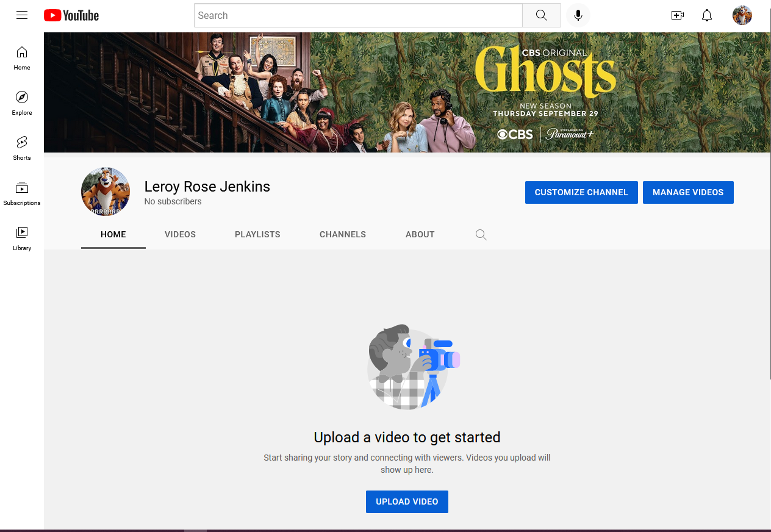This screenshot has height=532, width=771.
Task: Go to Home in the sidebar
Action: click(22, 58)
